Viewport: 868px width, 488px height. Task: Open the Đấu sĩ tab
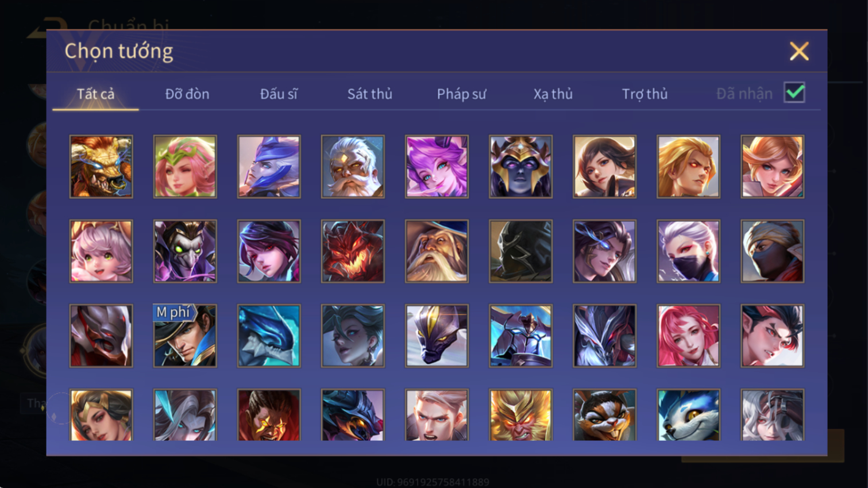(x=279, y=94)
